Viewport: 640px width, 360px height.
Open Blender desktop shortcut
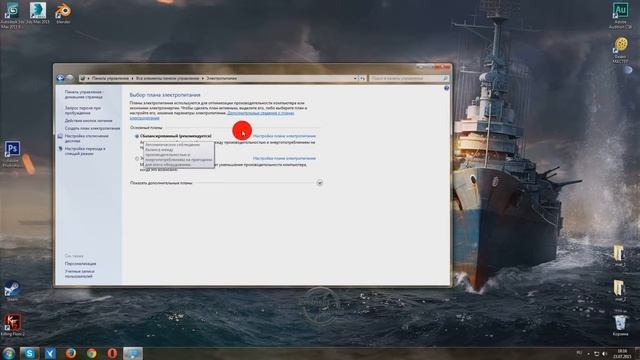[x=63, y=13]
